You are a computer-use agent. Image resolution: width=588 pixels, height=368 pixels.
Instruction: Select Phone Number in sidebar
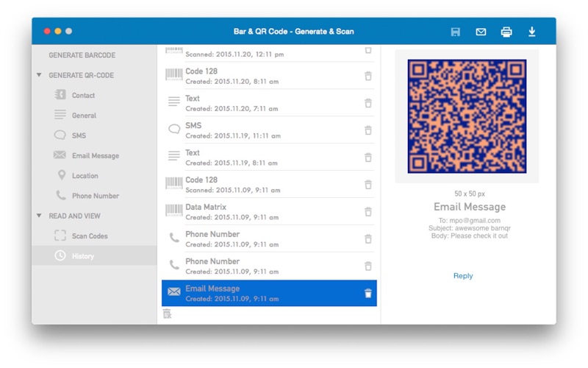point(95,196)
